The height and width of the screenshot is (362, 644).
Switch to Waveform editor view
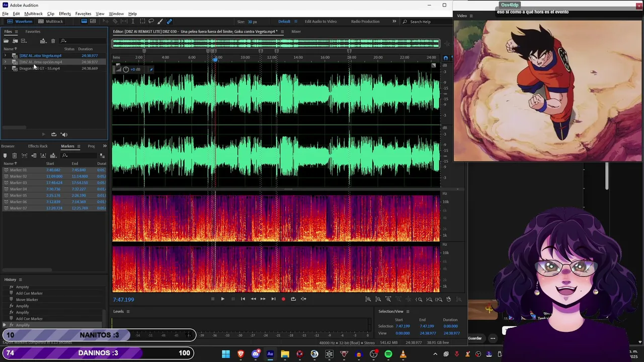19,22
